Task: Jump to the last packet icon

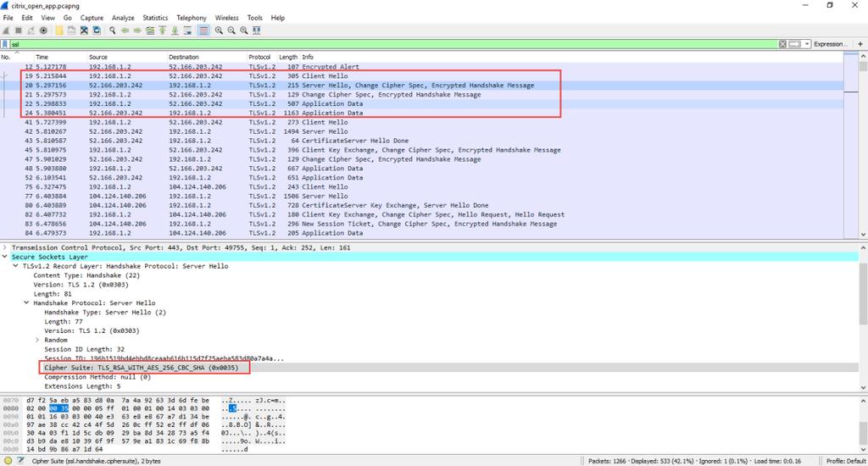Action: (x=175, y=31)
